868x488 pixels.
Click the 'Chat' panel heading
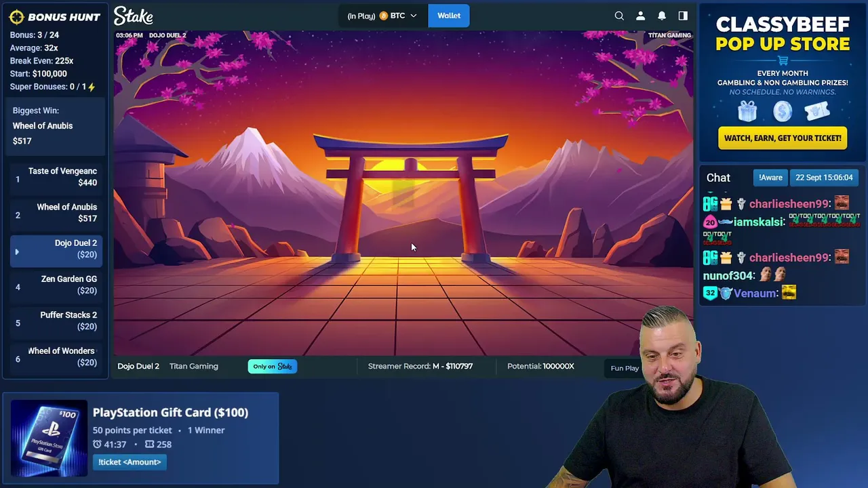718,178
